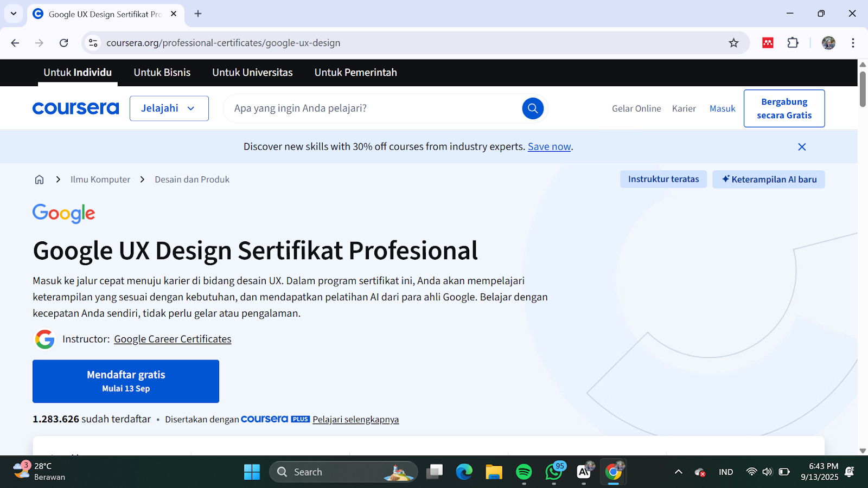Reload the page
Image resolution: width=868 pixels, height=488 pixels.
[x=64, y=43]
